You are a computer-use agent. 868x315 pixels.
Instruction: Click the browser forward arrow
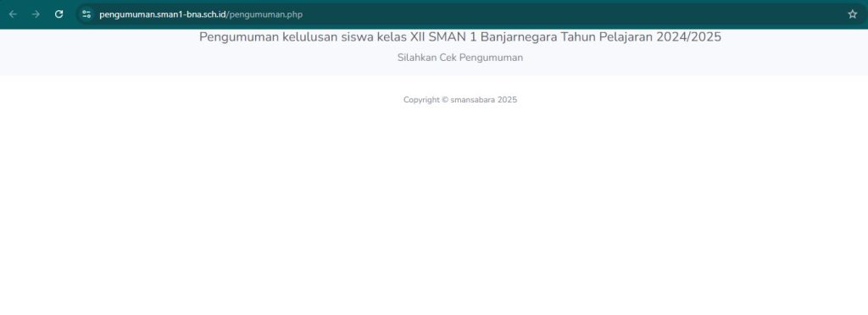(36, 14)
